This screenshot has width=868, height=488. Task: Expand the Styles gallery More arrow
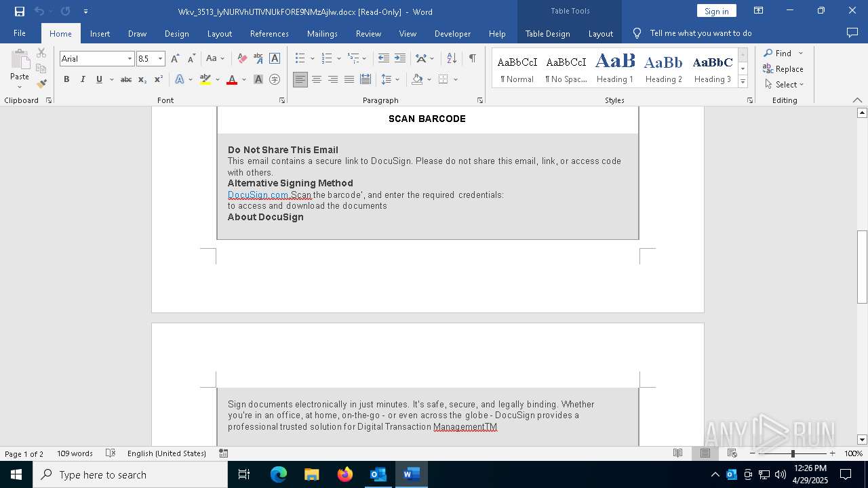[x=743, y=82]
